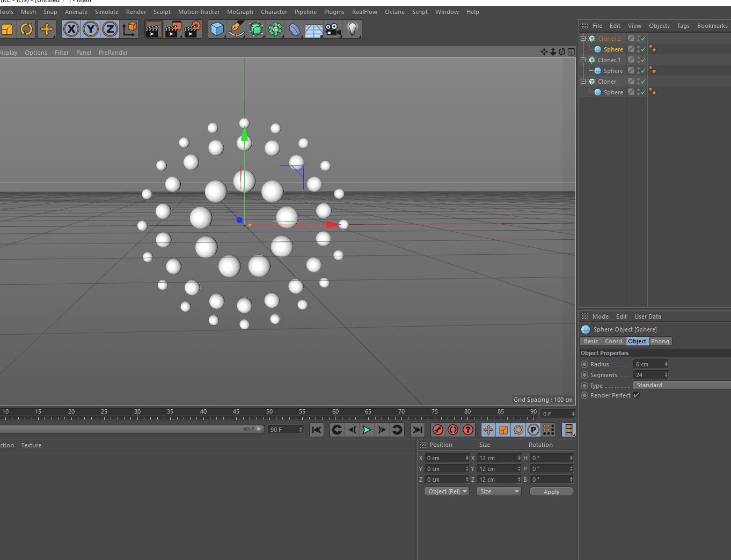Select the Scale tool in the top toolbar

(7, 29)
